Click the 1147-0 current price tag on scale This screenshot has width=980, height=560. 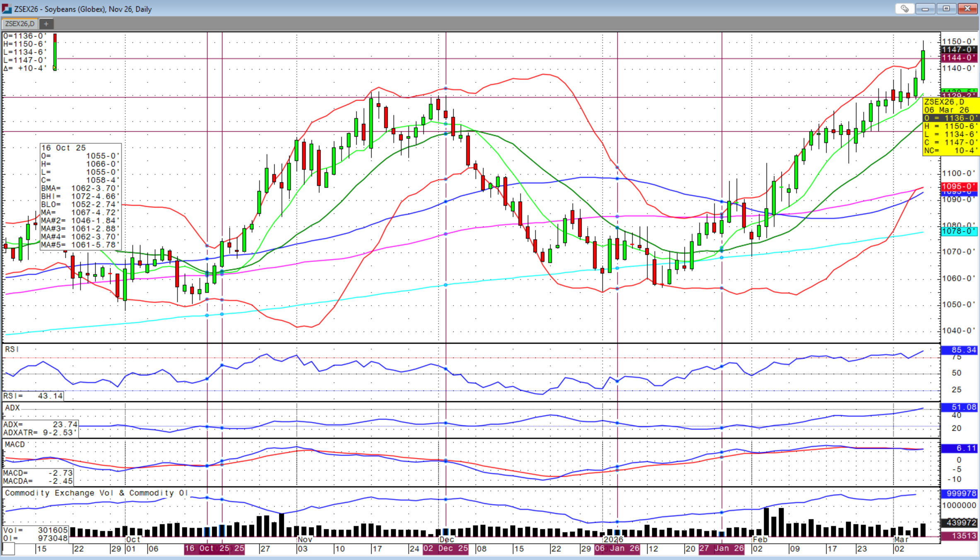(x=959, y=49)
